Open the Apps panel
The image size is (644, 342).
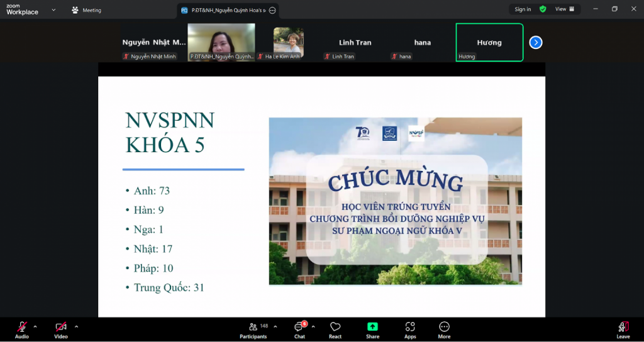click(410, 329)
